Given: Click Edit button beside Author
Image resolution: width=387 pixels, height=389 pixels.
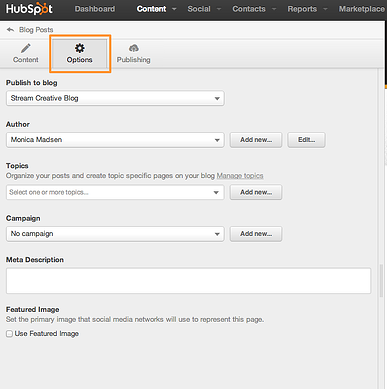Looking at the screenshot, I should pos(306,140).
